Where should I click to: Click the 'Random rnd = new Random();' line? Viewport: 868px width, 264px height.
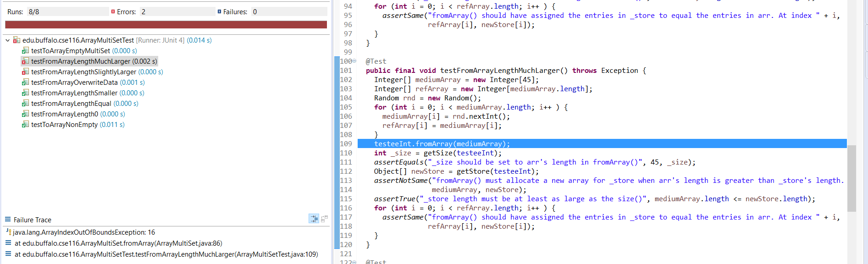[x=427, y=98]
